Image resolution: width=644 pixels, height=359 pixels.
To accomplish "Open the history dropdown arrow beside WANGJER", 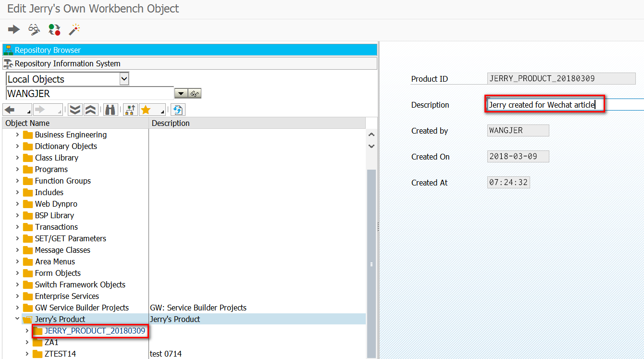I will click(x=181, y=94).
